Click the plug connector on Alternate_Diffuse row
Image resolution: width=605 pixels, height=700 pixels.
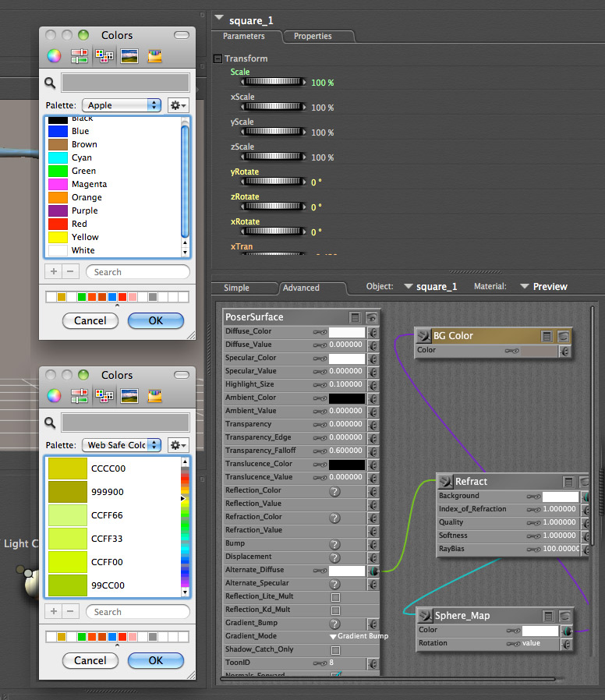pyautogui.click(x=373, y=571)
